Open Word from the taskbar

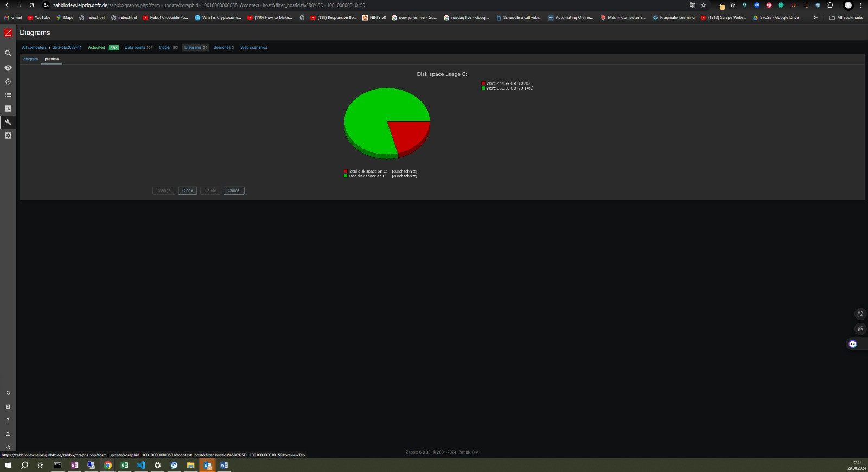(x=224, y=465)
